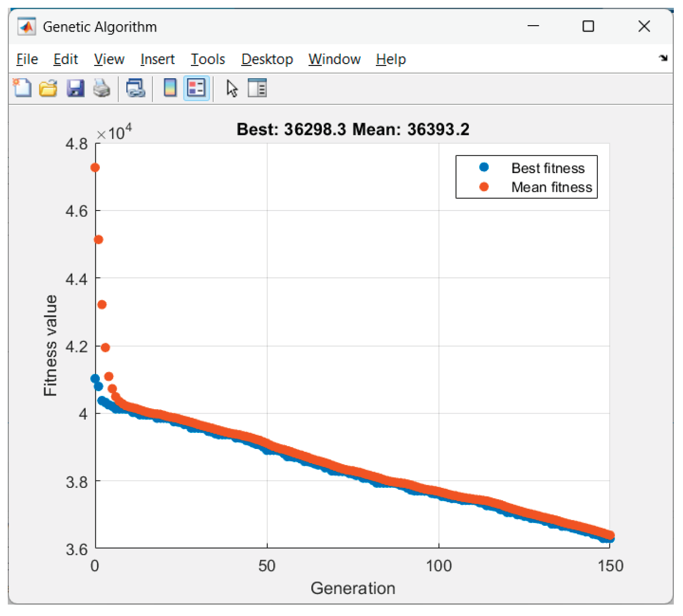
Task: Expand the View menu
Action: tap(109, 59)
